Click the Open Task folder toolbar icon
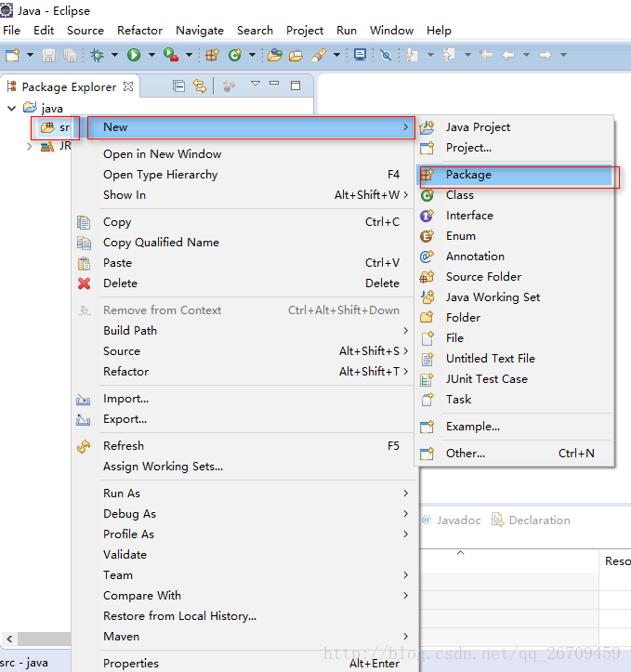Screen dimensions: 631x672 pyautogui.click(x=296, y=55)
